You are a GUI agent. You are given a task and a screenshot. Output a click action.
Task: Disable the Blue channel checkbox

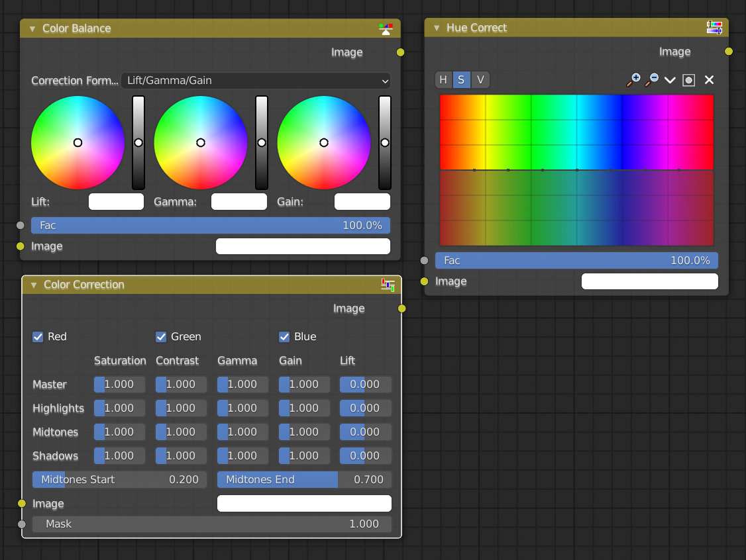(284, 336)
